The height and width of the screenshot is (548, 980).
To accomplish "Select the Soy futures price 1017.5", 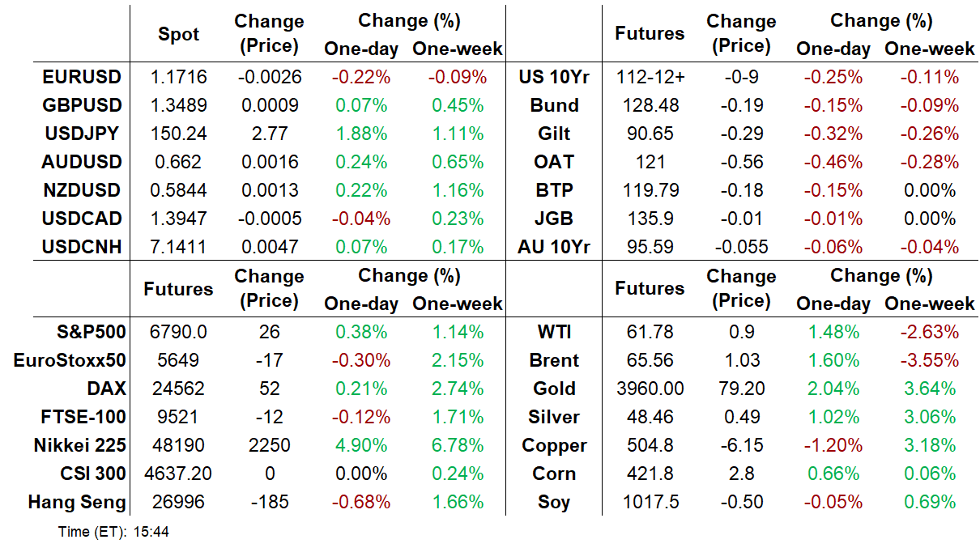I will (x=650, y=503).
